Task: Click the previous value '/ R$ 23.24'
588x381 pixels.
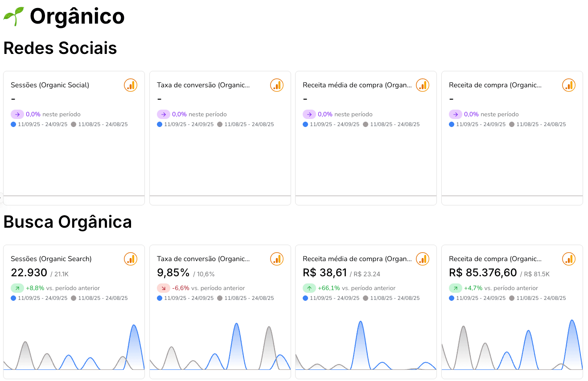Action: tap(365, 274)
